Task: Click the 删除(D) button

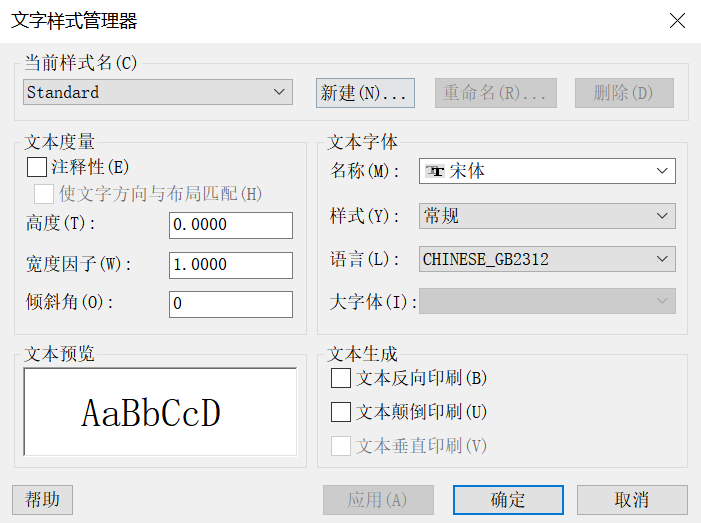Action: [x=624, y=93]
